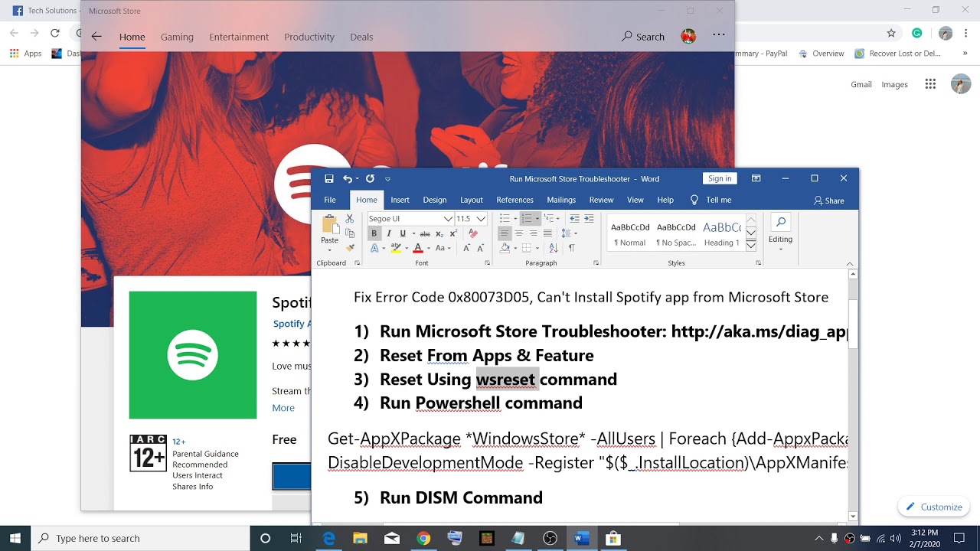Click the Customize button in Chrome
The image size is (980, 551).
934,507
